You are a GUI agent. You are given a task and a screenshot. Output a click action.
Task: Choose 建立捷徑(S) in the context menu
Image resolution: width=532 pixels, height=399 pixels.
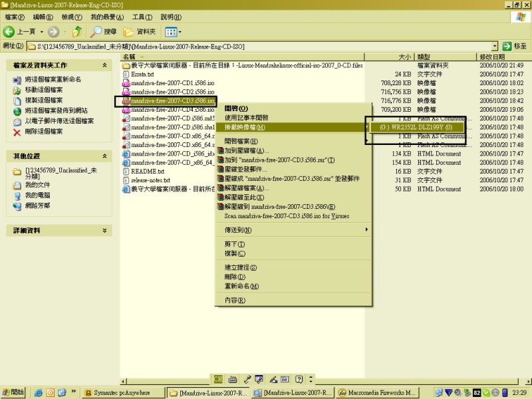[294, 267]
